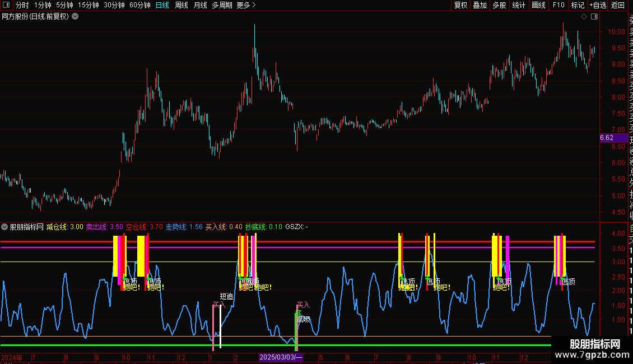Click the 6.62 price marker on the axis
Screen dimensions: 633x364
[x=607, y=138]
